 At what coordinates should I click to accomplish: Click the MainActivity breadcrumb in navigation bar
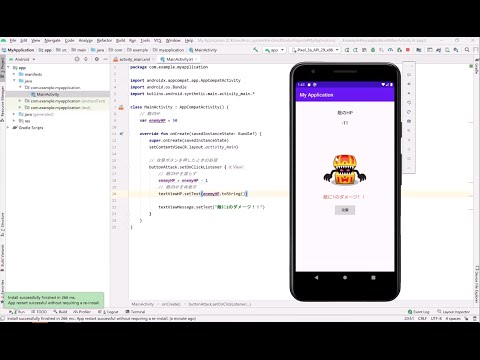(203, 50)
